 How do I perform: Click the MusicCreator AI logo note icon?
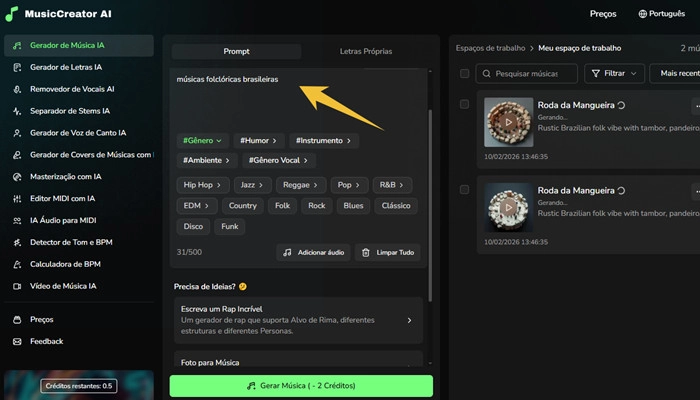(x=12, y=14)
